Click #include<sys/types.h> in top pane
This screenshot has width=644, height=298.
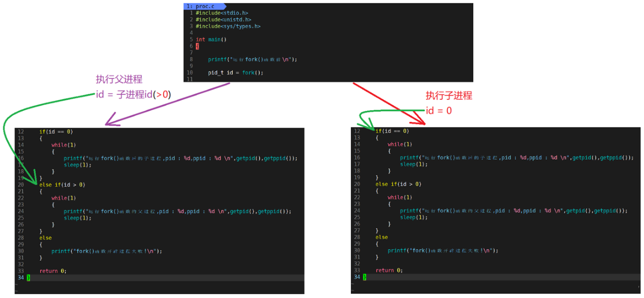pos(228,26)
